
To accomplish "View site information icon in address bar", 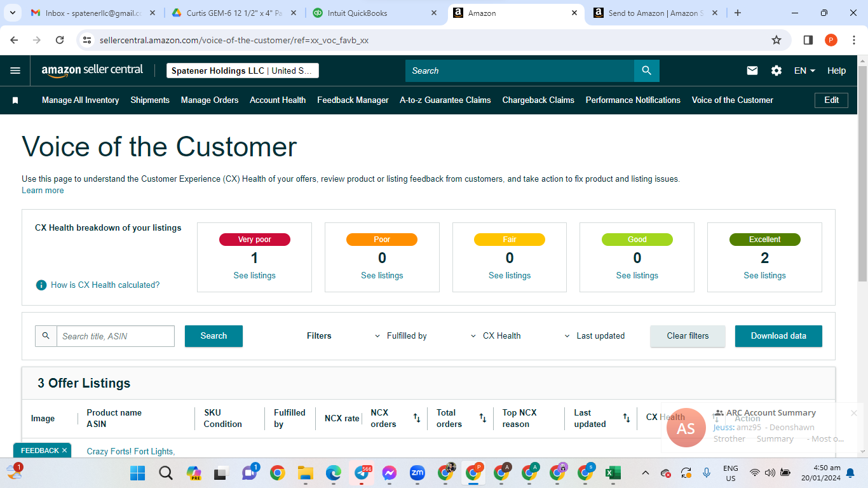I will [x=88, y=40].
